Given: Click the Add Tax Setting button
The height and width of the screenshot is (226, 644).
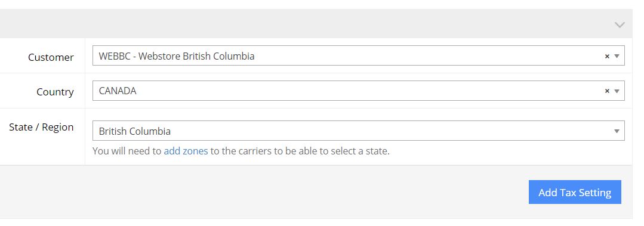Looking at the screenshot, I should [575, 192].
